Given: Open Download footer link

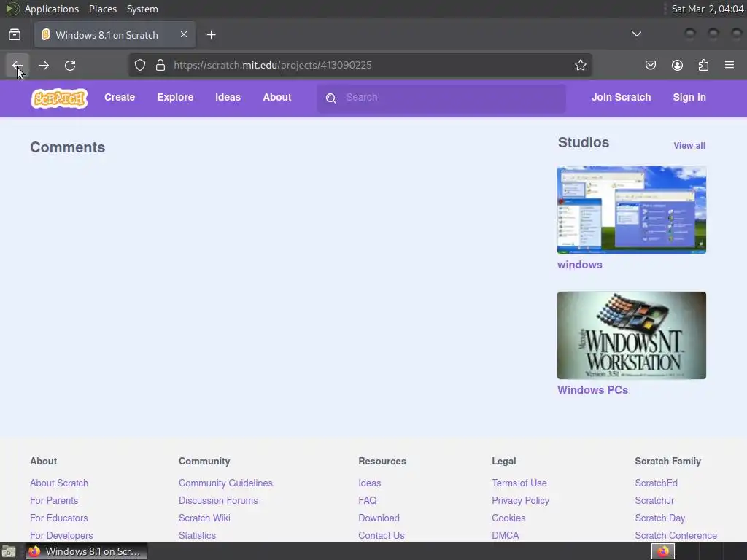Looking at the screenshot, I should click(x=379, y=518).
